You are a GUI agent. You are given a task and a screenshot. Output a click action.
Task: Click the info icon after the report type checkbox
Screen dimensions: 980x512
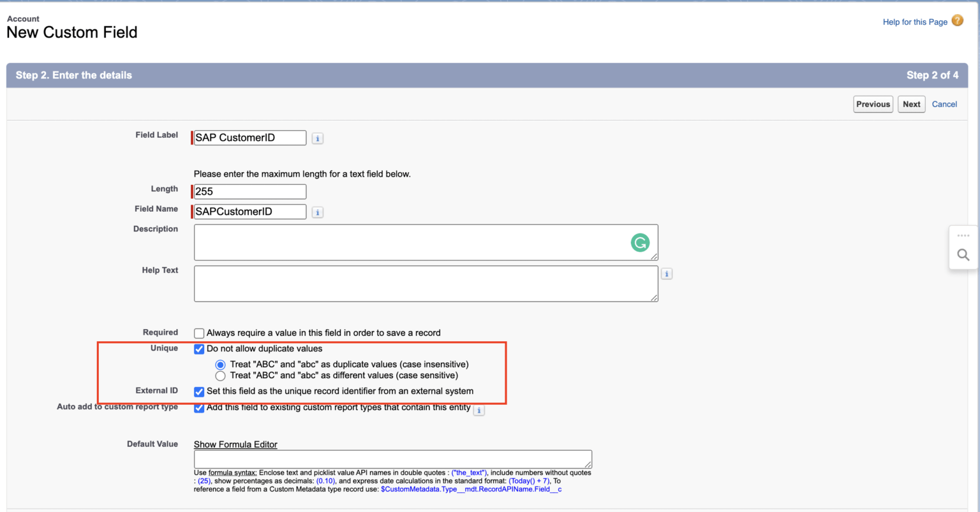[x=479, y=411]
